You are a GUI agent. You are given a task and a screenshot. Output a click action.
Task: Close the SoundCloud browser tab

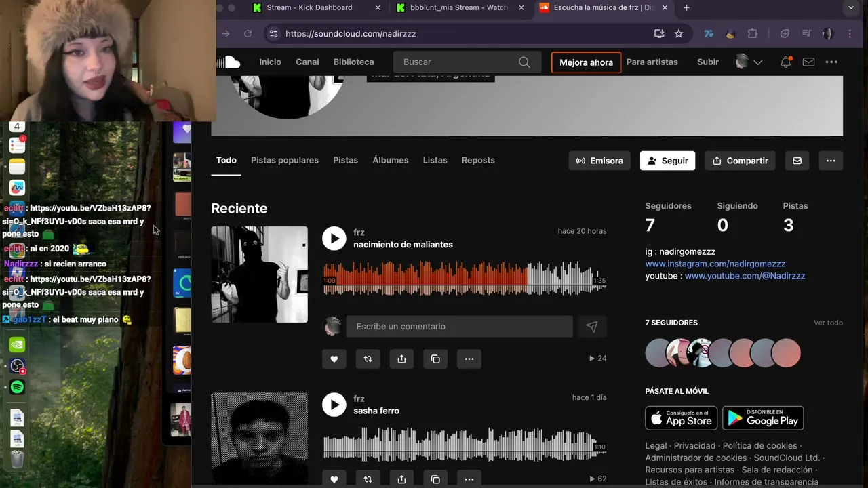[x=665, y=7]
